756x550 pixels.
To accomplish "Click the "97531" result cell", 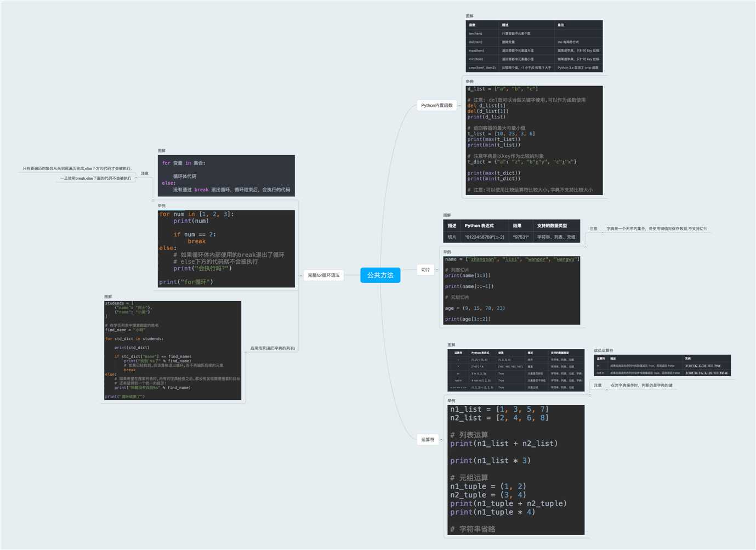I will pos(521,237).
